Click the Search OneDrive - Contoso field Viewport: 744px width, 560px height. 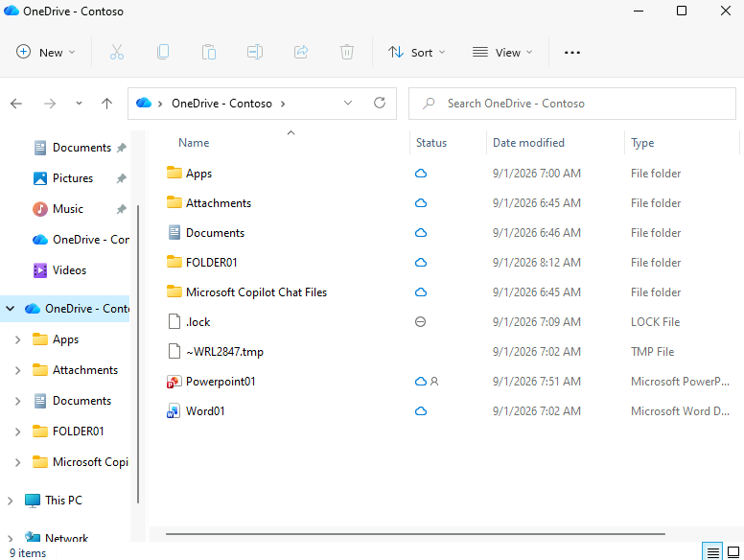571,104
